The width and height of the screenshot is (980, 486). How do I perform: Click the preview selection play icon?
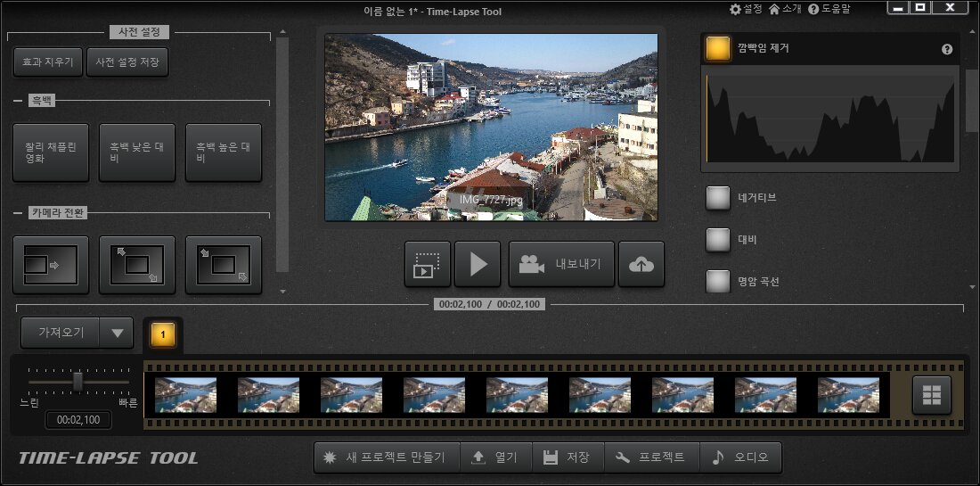point(428,264)
